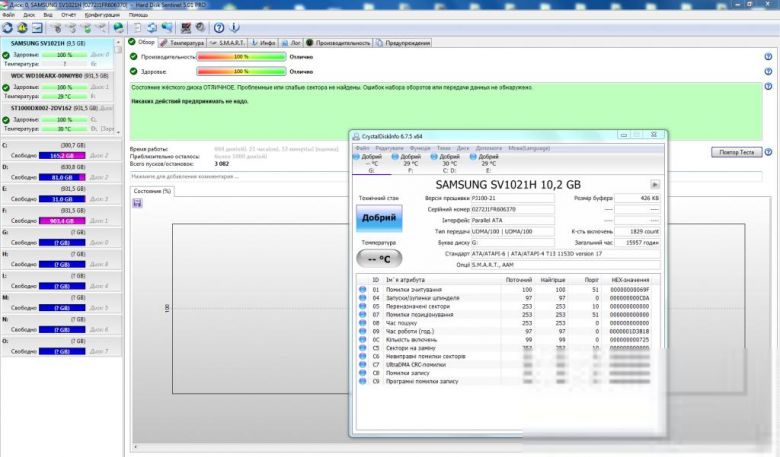Click help icon next to health bar
780x457 pixels.
pos(768,72)
